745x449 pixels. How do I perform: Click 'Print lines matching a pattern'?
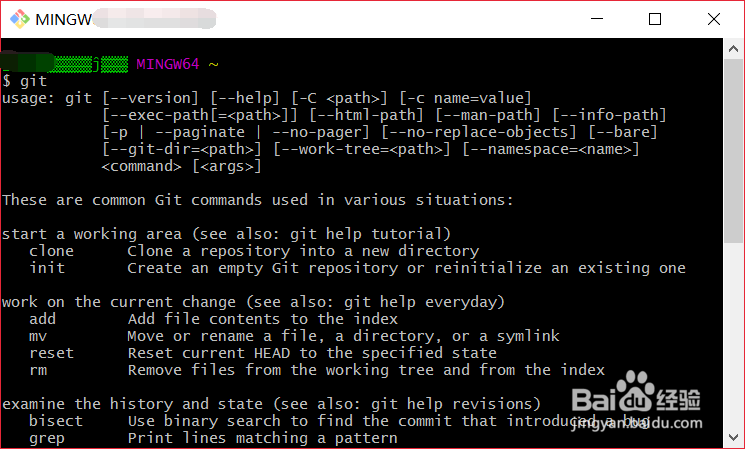click(x=262, y=439)
